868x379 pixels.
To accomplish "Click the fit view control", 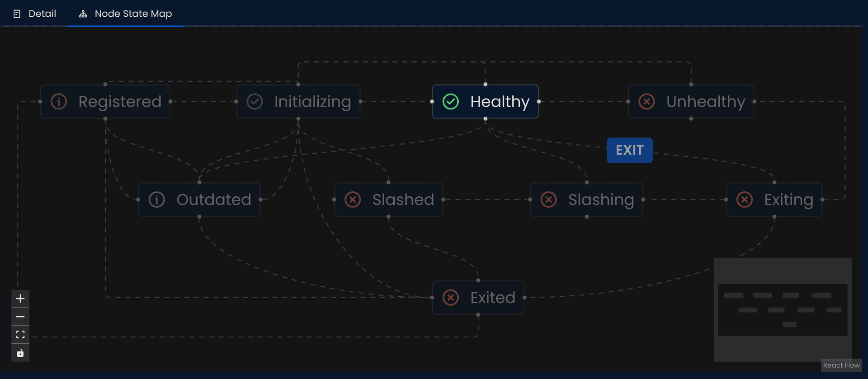I will pos(20,334).
